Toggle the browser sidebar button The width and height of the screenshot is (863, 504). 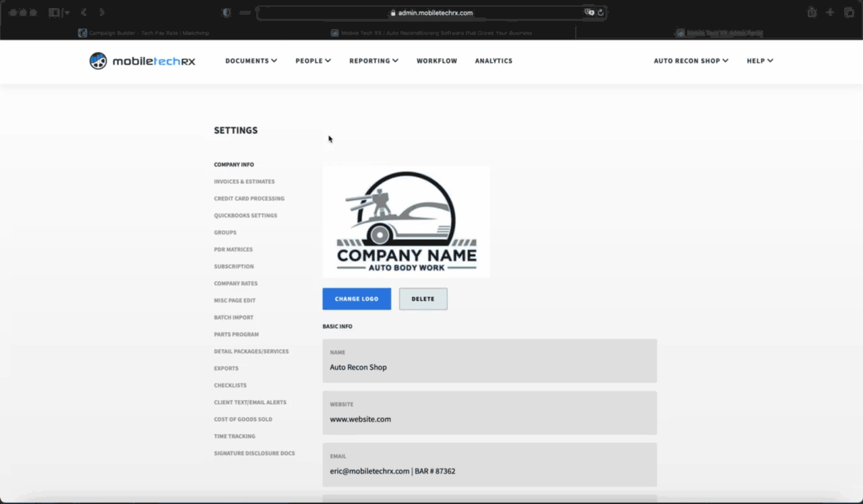(x=55, y=13)
